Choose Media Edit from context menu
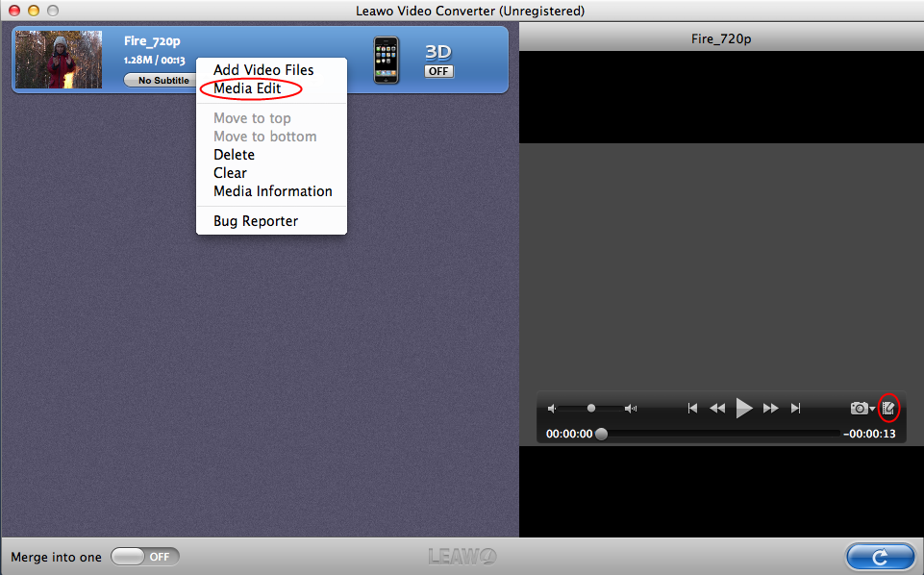The height and width of the screenshot is (575, 924). 247,88
